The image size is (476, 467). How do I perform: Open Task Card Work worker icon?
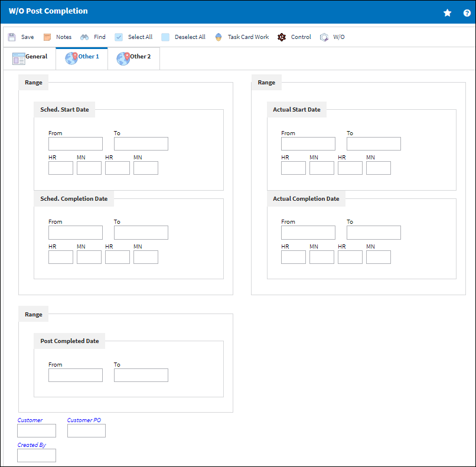[x=219, y=37]
